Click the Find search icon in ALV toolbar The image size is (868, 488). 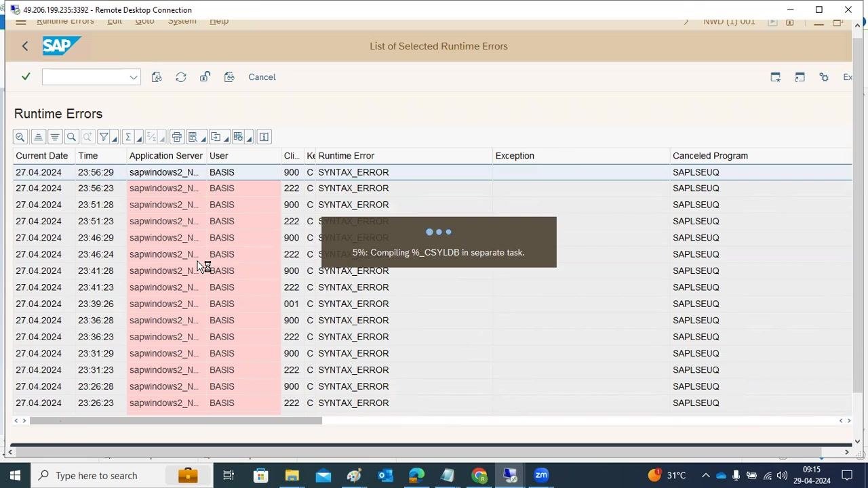71,137
